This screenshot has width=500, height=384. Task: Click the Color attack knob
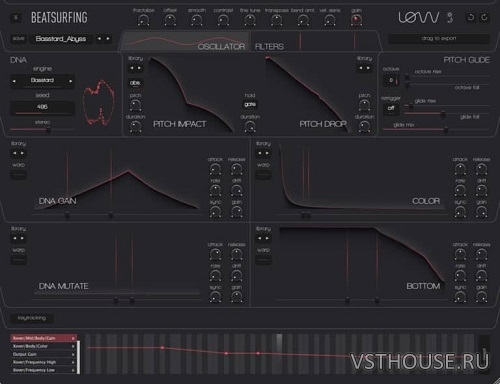click(x=460, y=169)
